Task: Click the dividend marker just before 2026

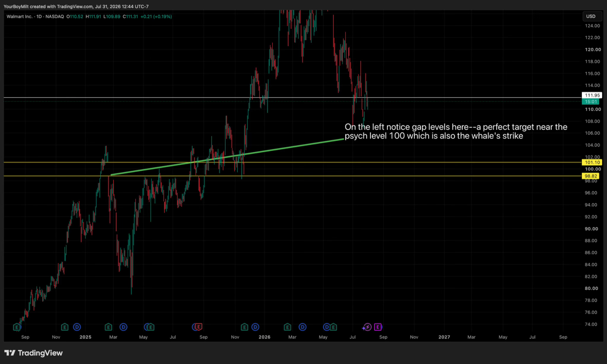Action: click(x=255, y=327)
